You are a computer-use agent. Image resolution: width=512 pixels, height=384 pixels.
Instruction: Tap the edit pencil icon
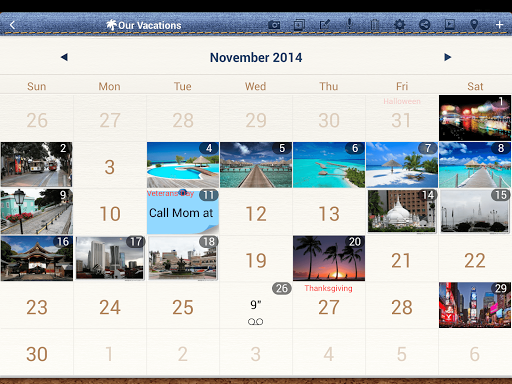[324, 25]
